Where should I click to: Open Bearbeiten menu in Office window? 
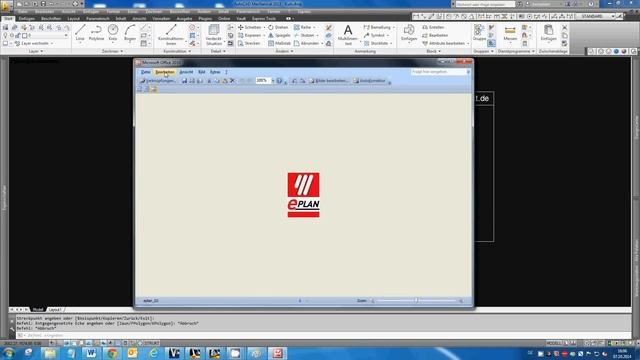click(x=165, y=72)
